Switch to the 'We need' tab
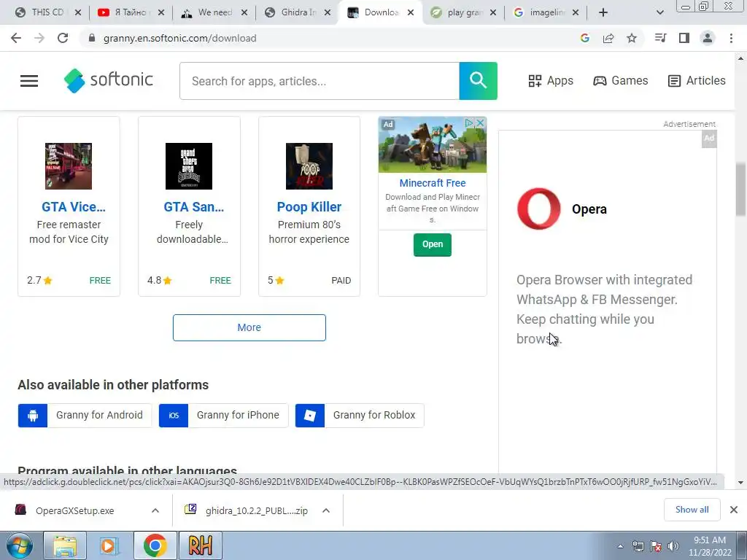747x560 pixels. pos(214,12)
